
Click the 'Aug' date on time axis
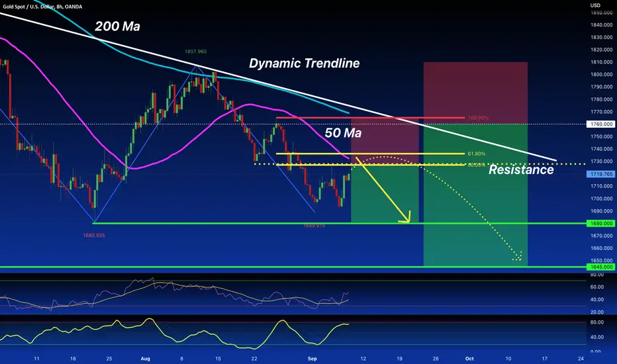145,359
